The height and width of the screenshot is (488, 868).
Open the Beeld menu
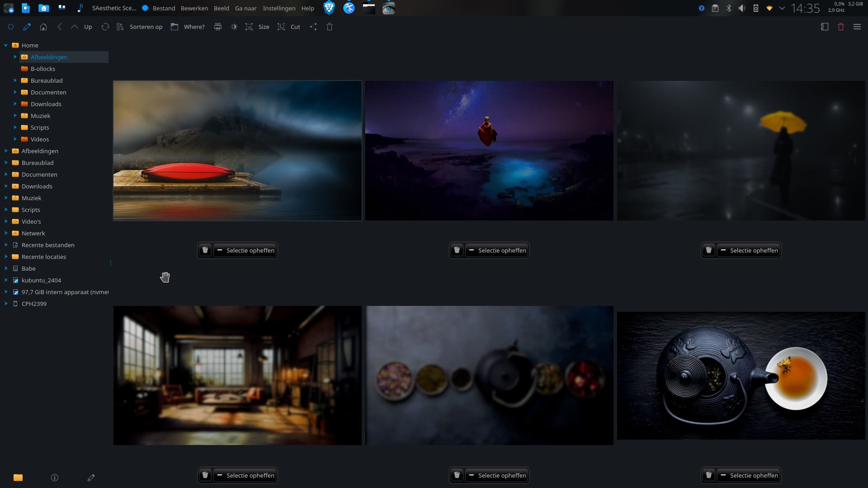[222, 8]
